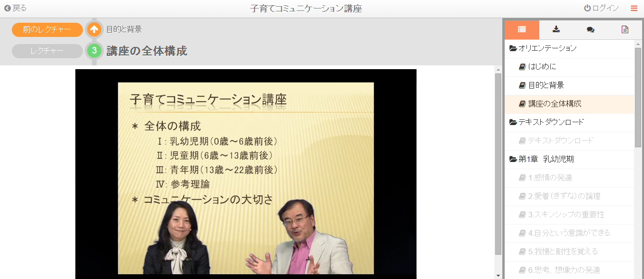Screen dimensions: 644x279
Task: Click the book icon beside 3.スキンシップの重要性
Action: pyautogui.click(x=523, y=215)
